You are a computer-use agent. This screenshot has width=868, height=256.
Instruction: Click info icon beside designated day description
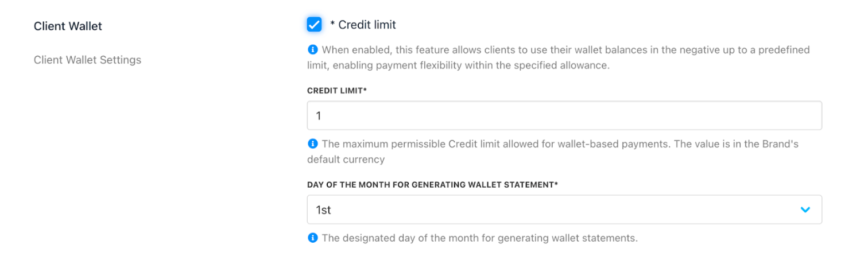[x=313, y=238]
